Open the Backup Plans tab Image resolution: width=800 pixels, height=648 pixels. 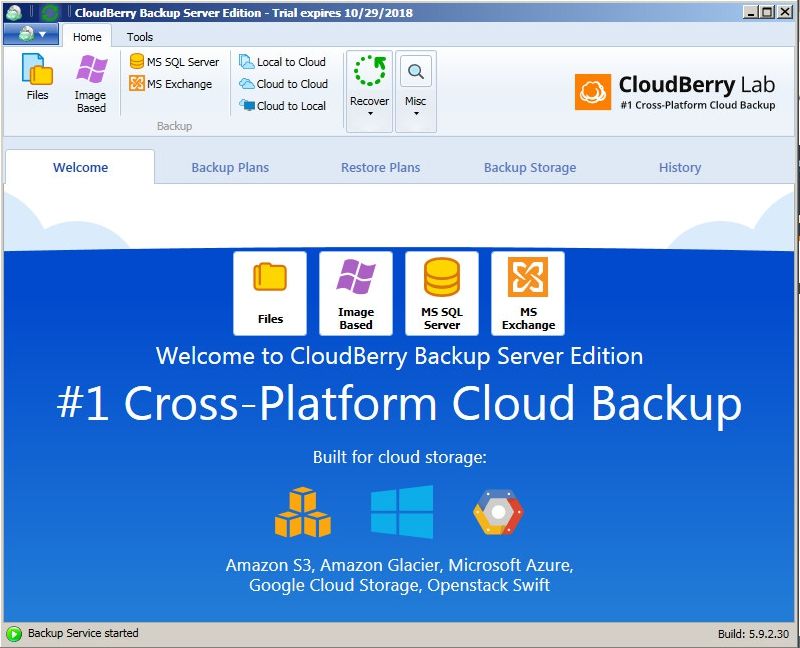coord(230,167)
